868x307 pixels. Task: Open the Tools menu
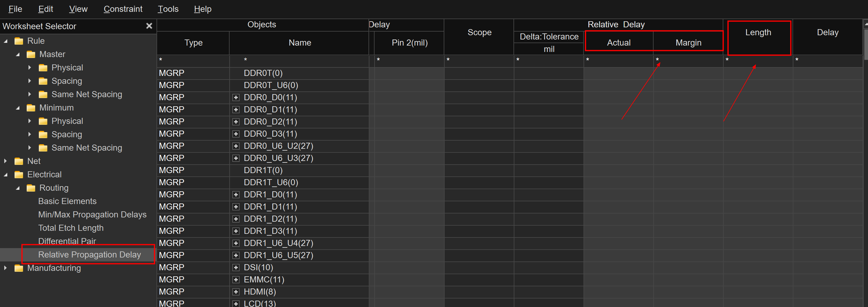[168, 9]
